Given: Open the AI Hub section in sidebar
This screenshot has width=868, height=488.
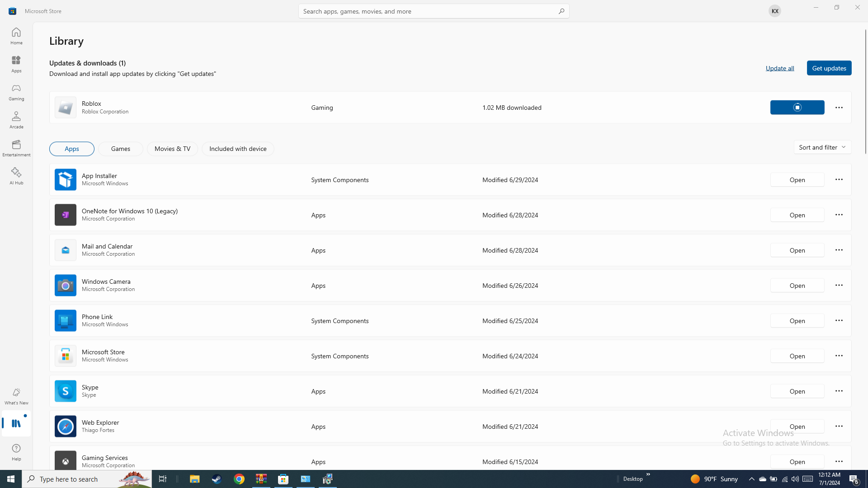Looking at the screenshot, I should click(x=16, y=176).
